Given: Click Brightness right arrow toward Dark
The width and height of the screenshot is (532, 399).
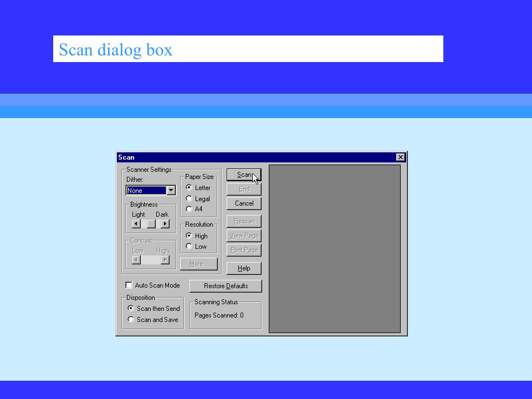Looking at the screenshot, I should click(x=165, y=223).
